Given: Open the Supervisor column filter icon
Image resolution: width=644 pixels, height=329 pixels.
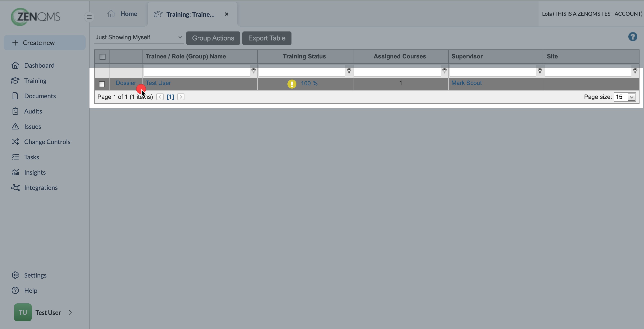Looking at the screenshot, I should click(x=540, y=71).
